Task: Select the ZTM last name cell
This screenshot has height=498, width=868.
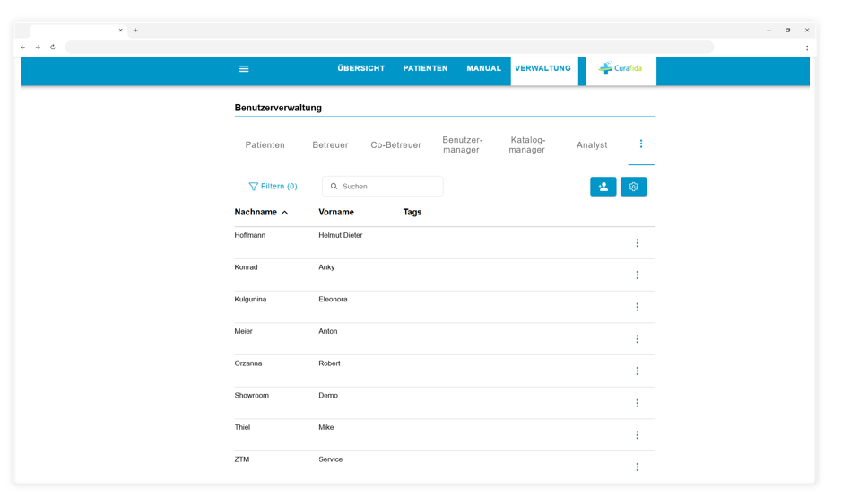Action: coord(242,459)
